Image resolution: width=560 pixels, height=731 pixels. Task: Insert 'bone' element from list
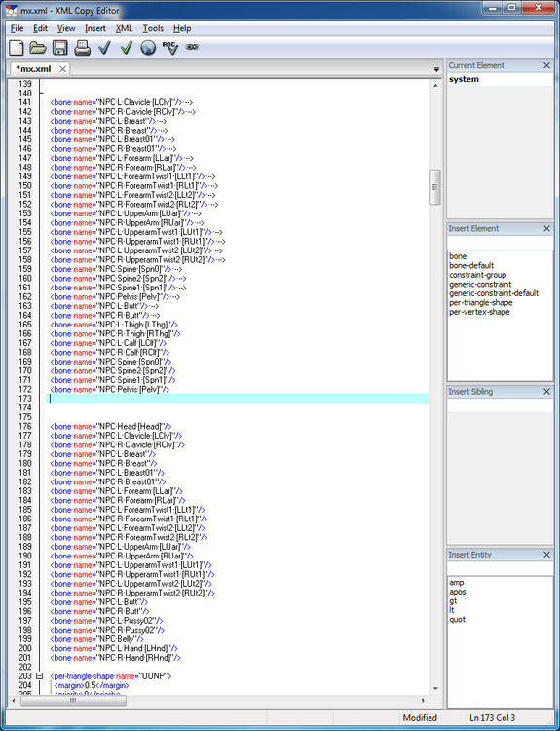pyautogui.click(x=458, y=256)
